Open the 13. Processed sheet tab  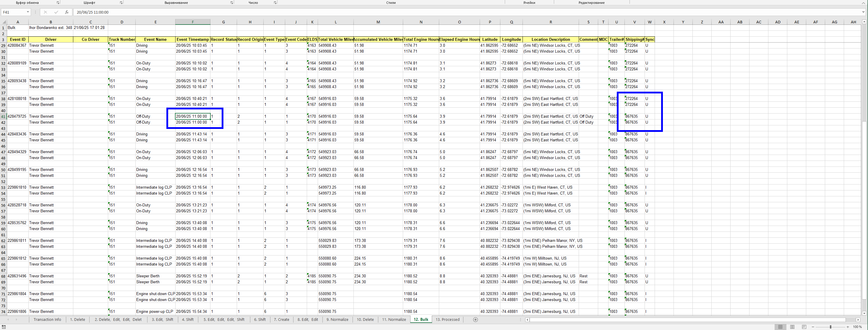pos(447,320)
